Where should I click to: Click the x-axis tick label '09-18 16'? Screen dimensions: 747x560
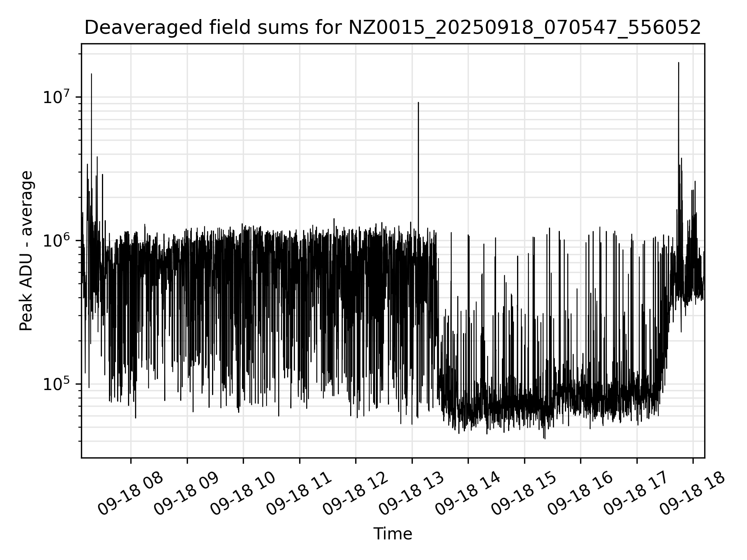[x=580, y=493]
